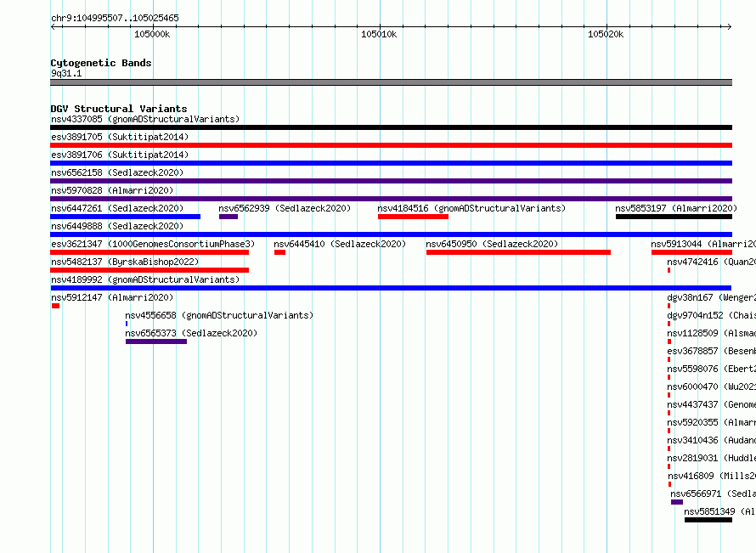Open nsv4742416 Quan label

tap(712, 262)
